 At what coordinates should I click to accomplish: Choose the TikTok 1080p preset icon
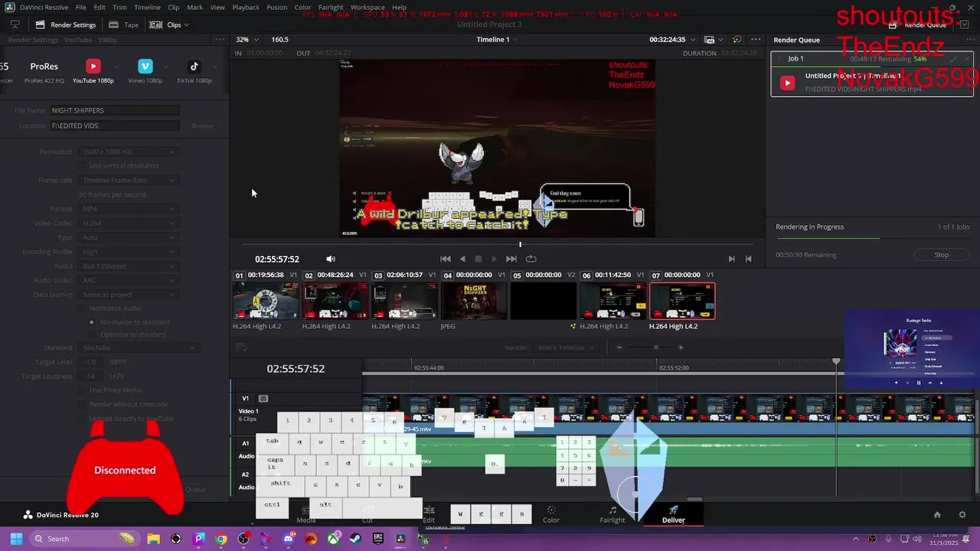pyautogui.click(x=194, y=67)
